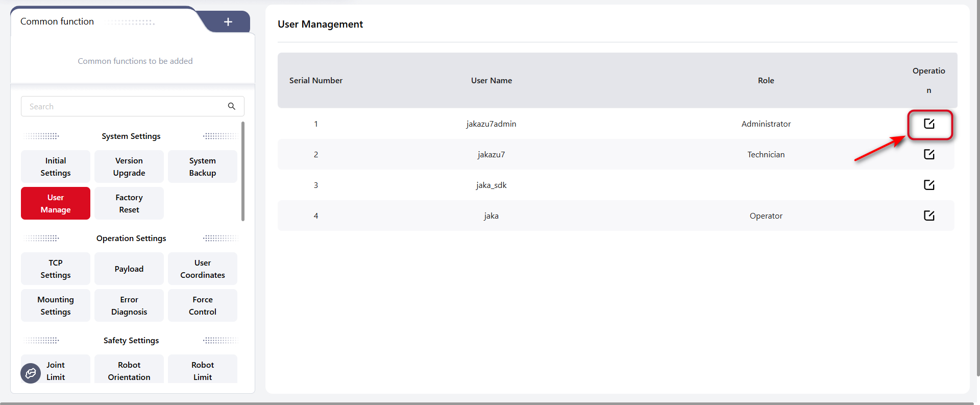Viewport: 980px width, 405px height.
Task: Open User Coordinates
Action: click(x=203, y=269)
